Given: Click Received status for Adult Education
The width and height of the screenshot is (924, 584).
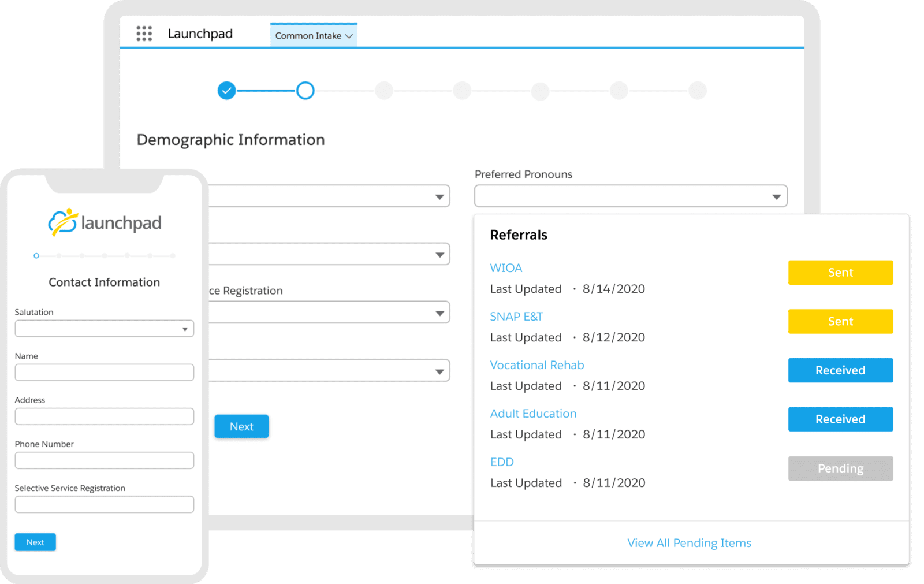Looking at the screenshot, I should point(840,419).
